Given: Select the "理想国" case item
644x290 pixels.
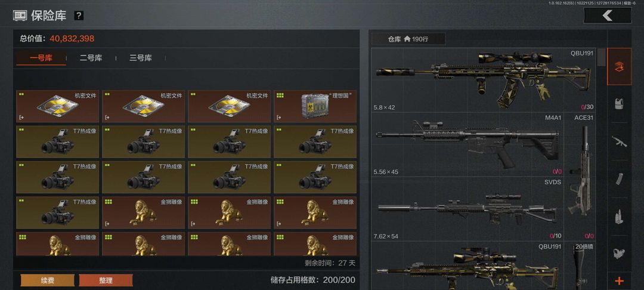Looking at the screenshot, I should pos(315,106).
